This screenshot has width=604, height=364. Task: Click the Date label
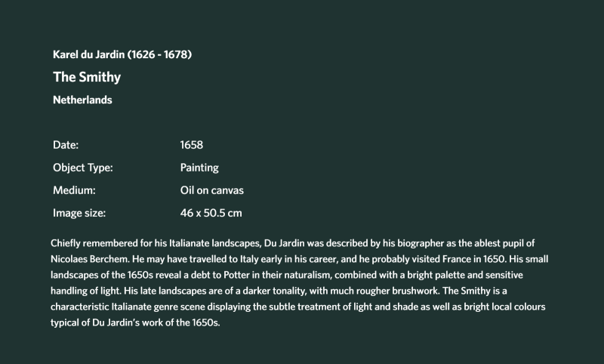coord(66,145)
